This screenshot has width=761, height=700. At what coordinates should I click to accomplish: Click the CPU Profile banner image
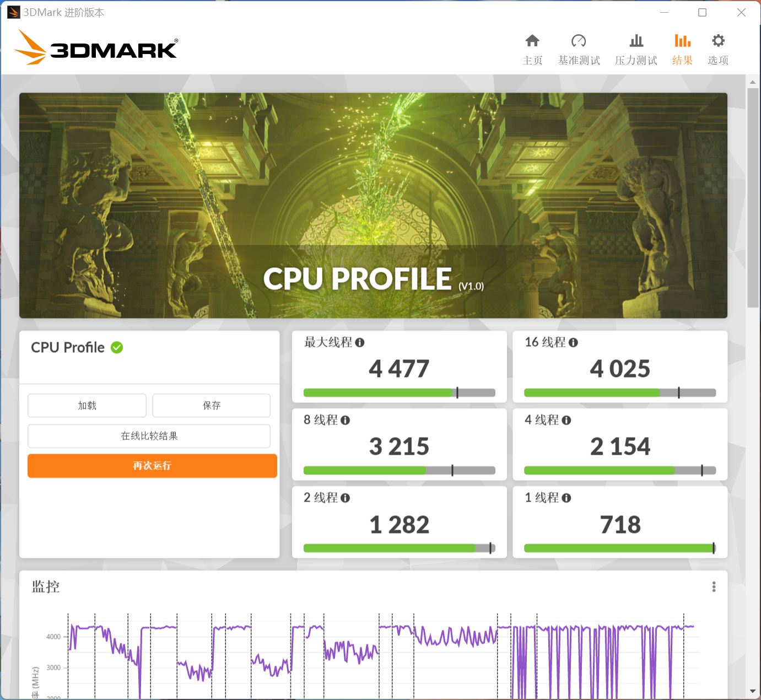tap(373, 206)
